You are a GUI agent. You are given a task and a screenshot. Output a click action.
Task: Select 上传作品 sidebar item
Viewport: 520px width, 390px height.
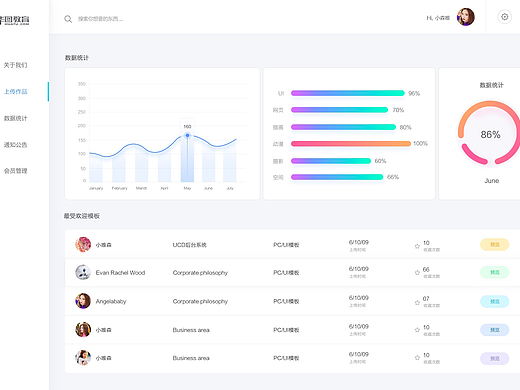click(x=15, y=92)
